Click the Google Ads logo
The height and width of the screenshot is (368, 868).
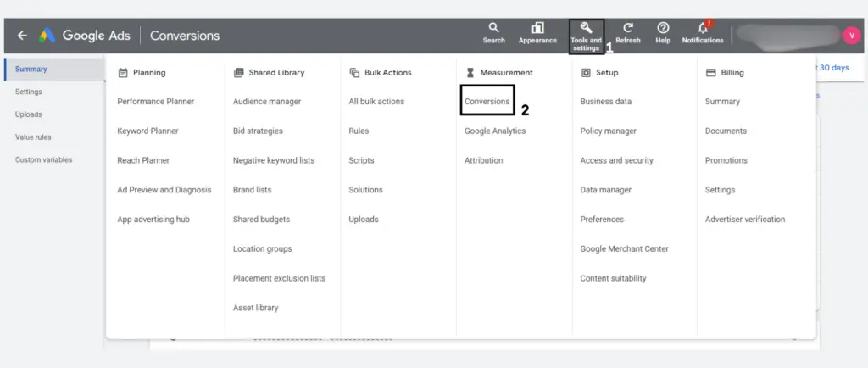tap(47, 36)
